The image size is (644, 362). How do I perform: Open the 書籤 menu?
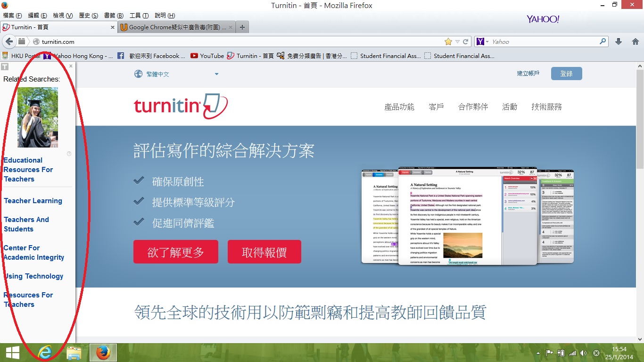(113, 16)
